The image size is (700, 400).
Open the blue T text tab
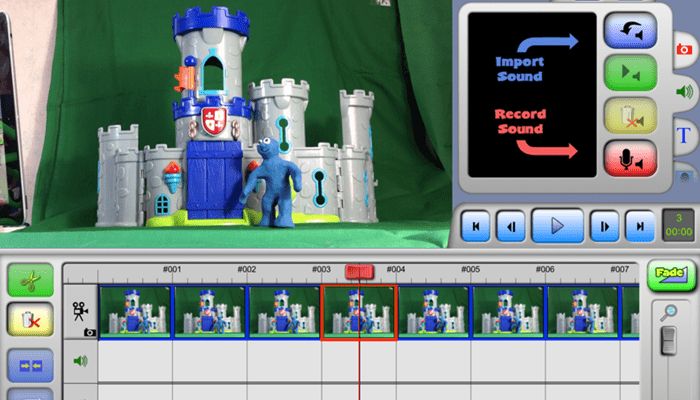[x=684, y=136]
